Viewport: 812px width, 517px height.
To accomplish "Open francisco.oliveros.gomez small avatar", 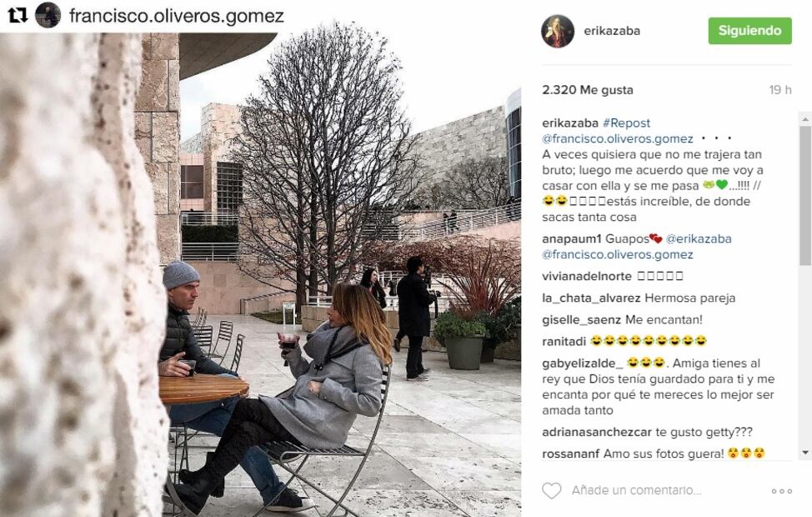I will 48,15.
